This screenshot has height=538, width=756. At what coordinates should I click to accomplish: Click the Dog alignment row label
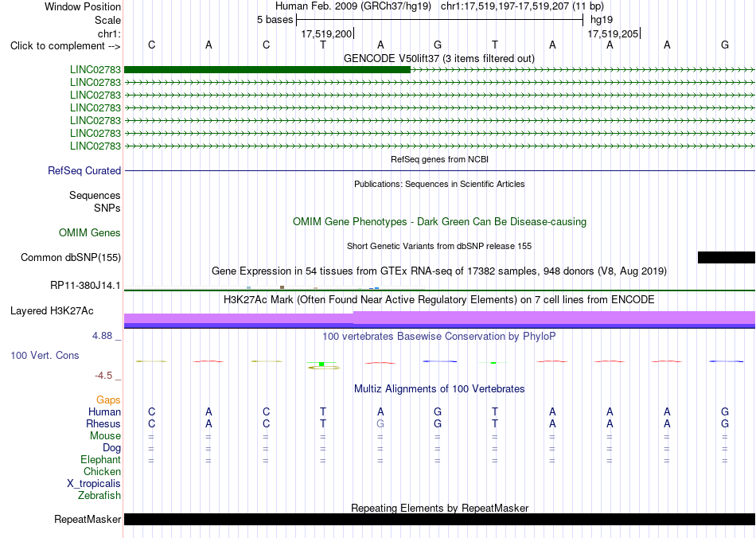coord(111,448)
